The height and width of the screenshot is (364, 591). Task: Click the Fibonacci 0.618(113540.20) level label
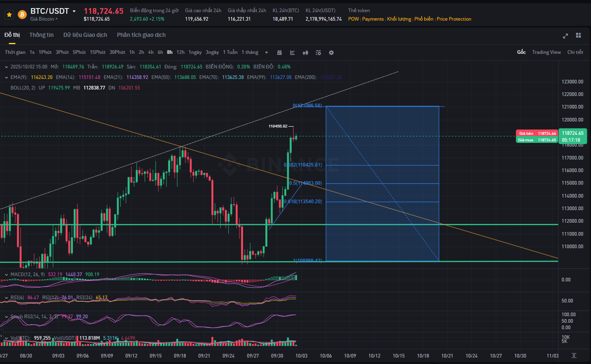pyautogui.click(x=303, y=201)
